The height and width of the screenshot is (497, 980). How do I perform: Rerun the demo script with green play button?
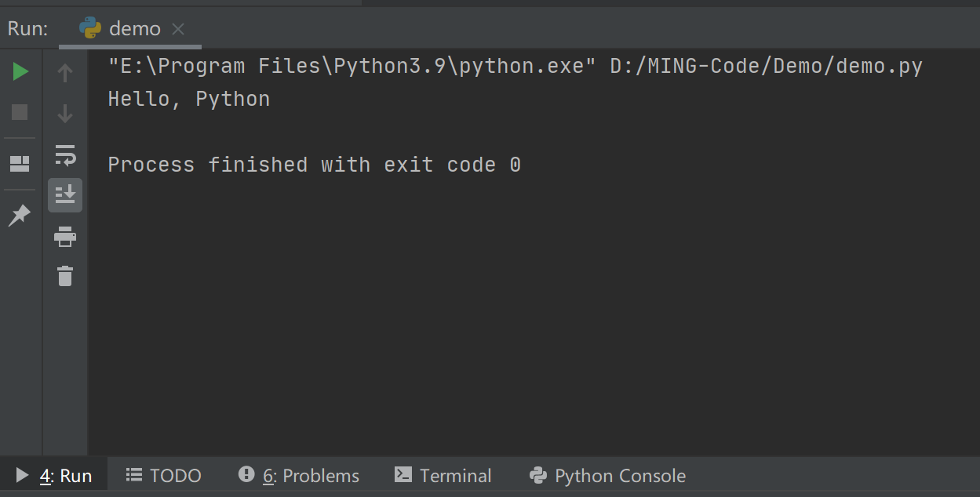point(21,72)
